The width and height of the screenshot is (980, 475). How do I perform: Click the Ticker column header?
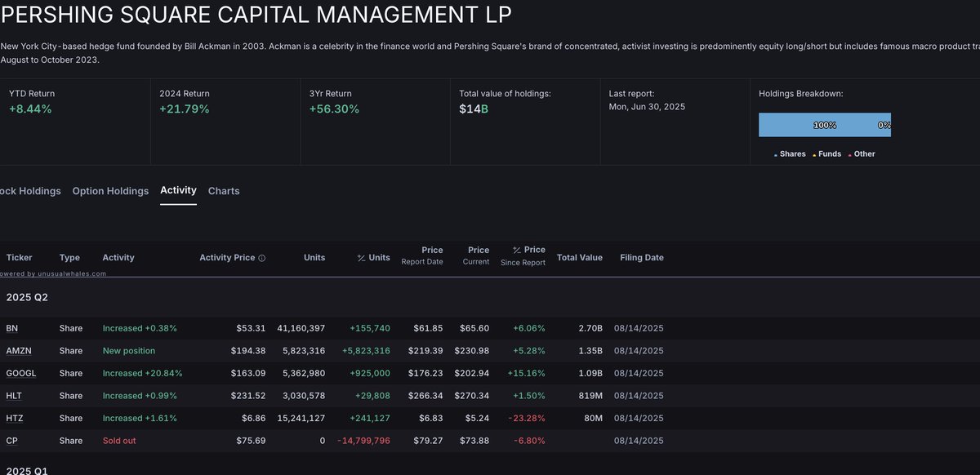(19, 257)
